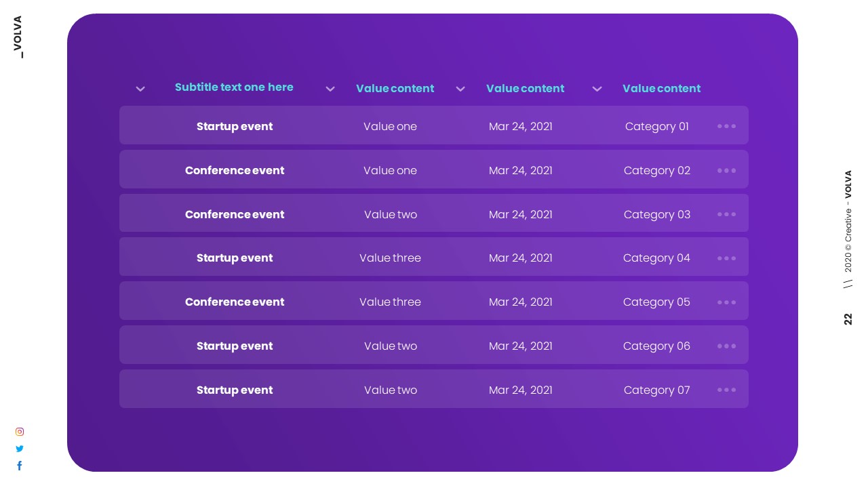Click the Category 07 cell
This screenshot has width=868, height=488.
coord(657,390)
